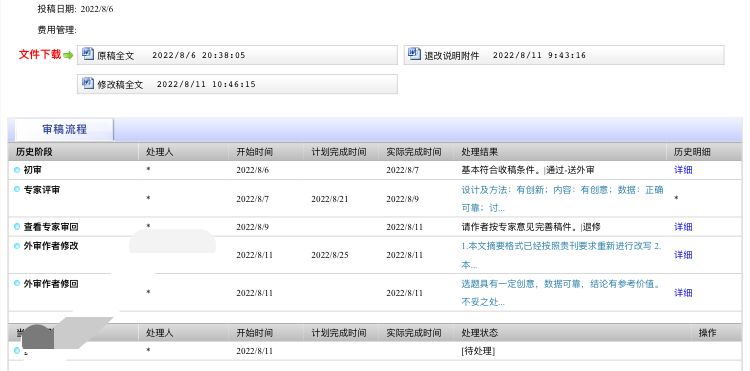
Task: Open 详细 link for 查看专家审回 row
Action: coord(683,227)
